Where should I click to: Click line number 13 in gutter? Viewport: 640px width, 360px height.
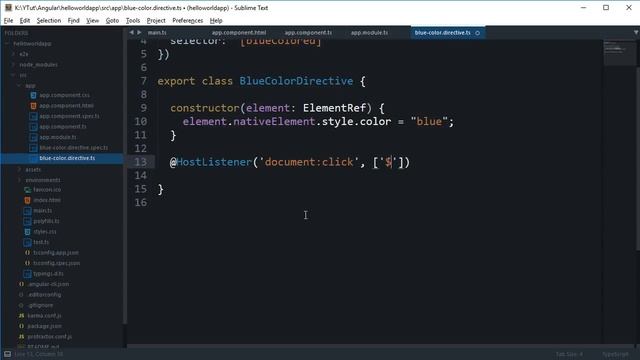pos(140,162)
